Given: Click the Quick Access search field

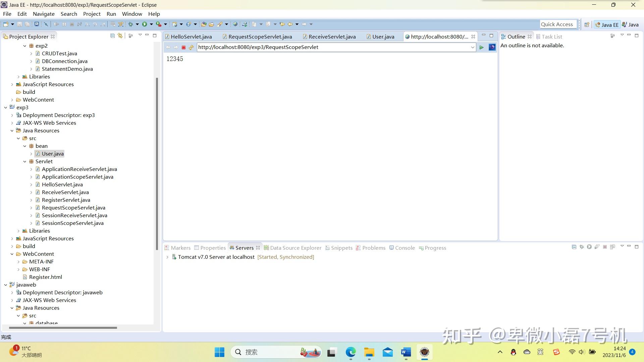Looking at the screenshot, I should 558,24.
